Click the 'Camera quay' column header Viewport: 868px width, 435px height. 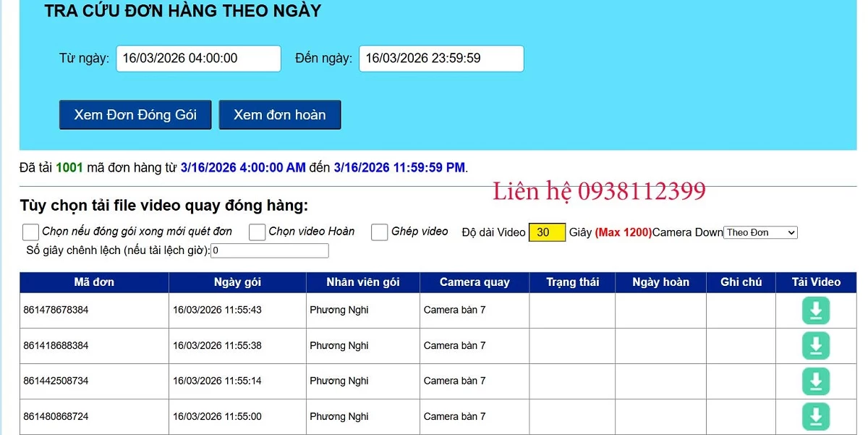[x=475, y=282]
